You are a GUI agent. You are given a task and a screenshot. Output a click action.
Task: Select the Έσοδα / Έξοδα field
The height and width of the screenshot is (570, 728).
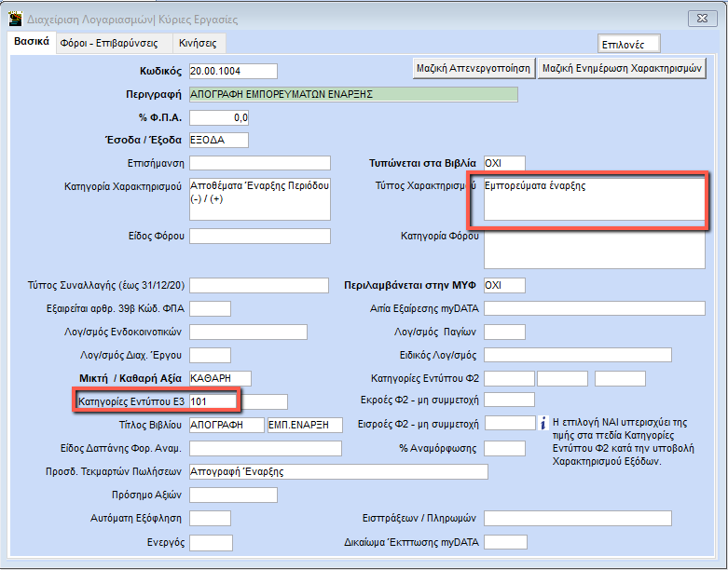tap(219, 140)
